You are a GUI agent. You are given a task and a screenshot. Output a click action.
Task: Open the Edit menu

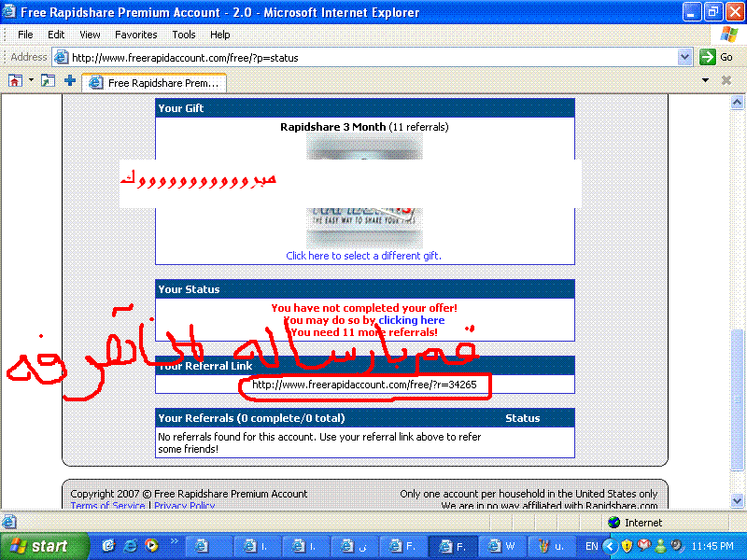click(x=56, y=35)
